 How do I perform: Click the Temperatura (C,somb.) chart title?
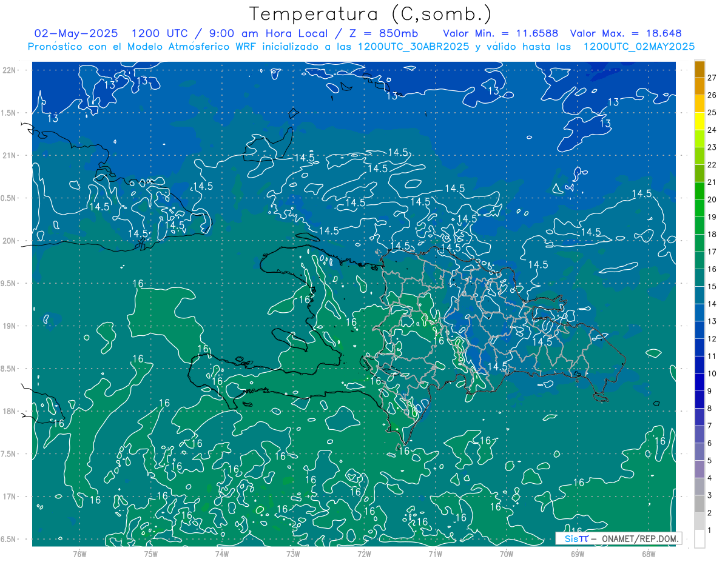371,14
